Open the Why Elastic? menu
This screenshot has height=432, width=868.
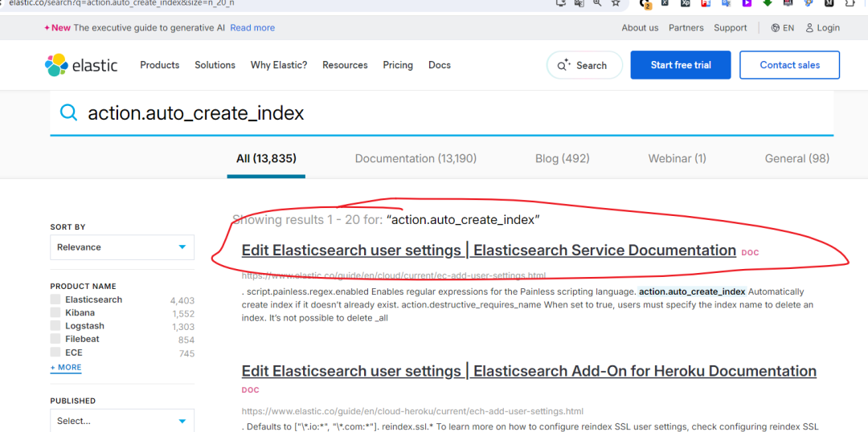pyautogui.click(x=279, y=65)
